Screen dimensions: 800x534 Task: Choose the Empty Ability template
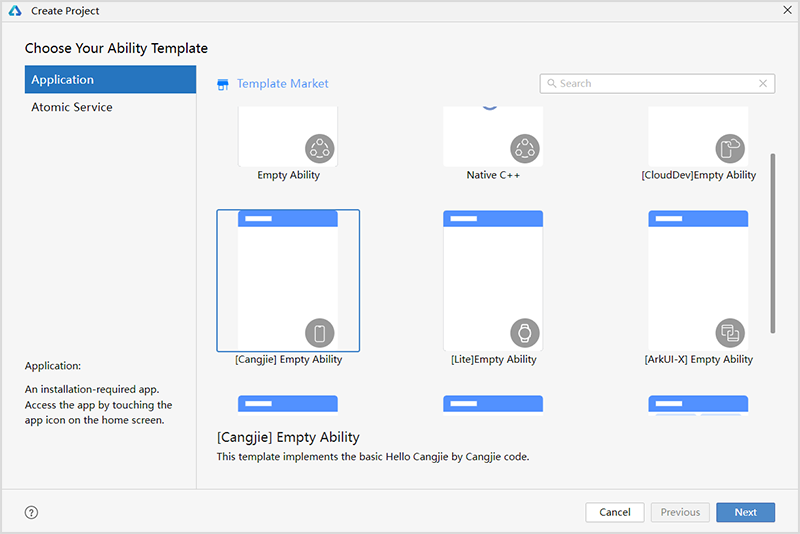[x=288, y=136]
